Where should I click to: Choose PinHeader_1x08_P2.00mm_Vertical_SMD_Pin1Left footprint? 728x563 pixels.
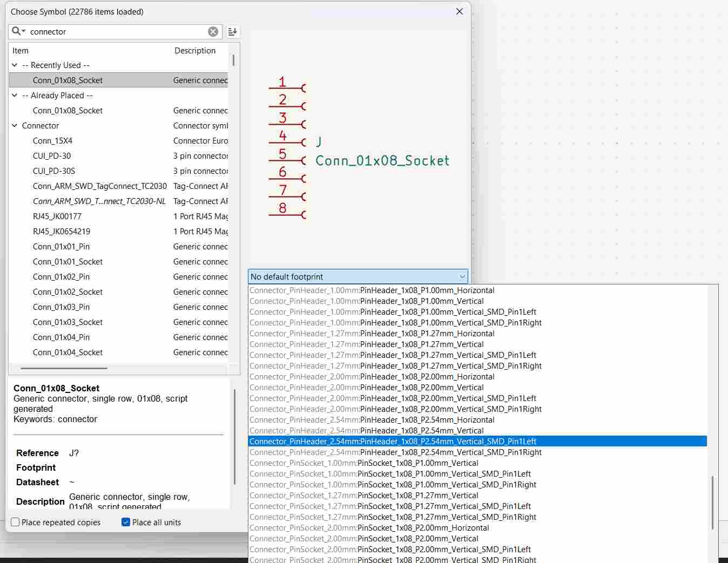coord(477,398)
